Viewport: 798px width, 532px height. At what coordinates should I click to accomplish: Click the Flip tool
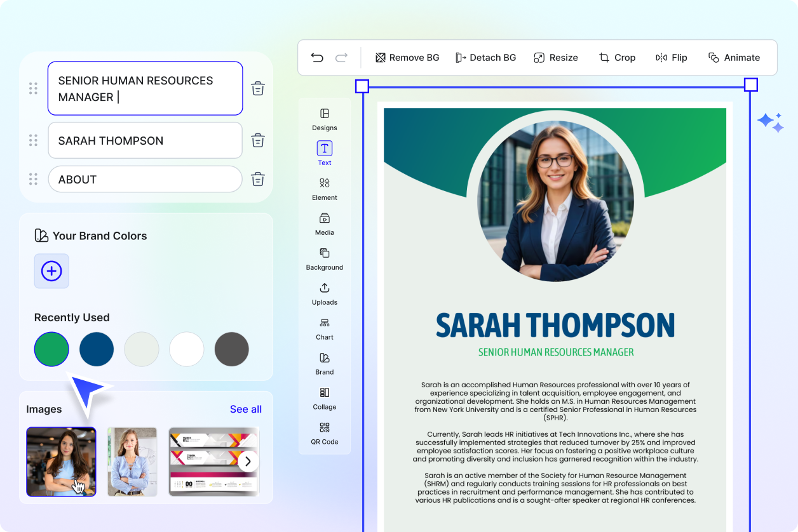(x=671, y=57)
